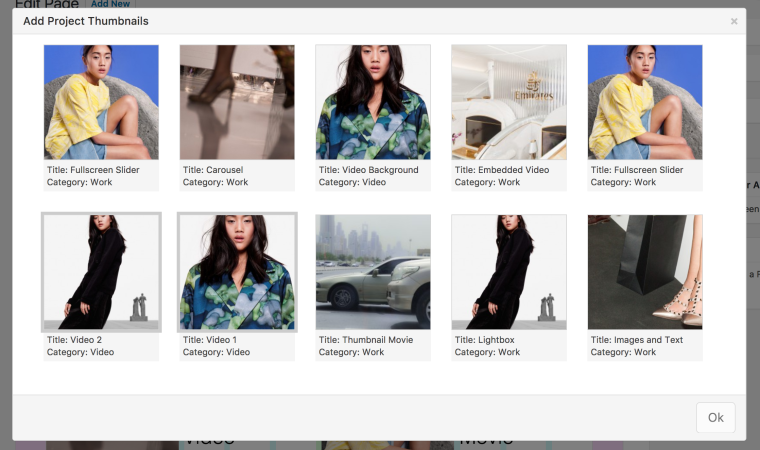Image resolution: width=760 pixels, height=450 pixels.
Task: Pick the first Fullscreen Slider thumbnail in top row
Action: (x=101, y=102)
